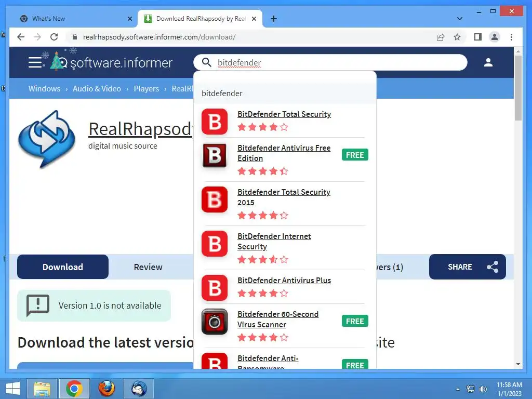Click the SHARE button
532x399 pixels.
(468, 267)
